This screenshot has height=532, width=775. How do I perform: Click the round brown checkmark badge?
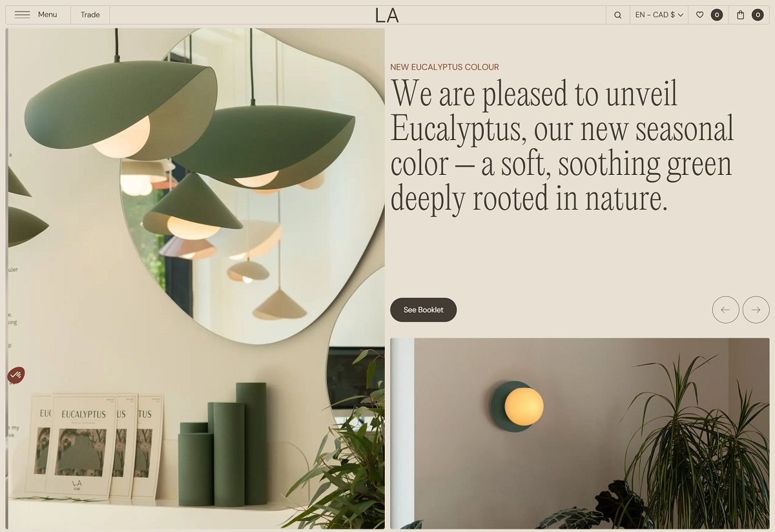[16, 375]
